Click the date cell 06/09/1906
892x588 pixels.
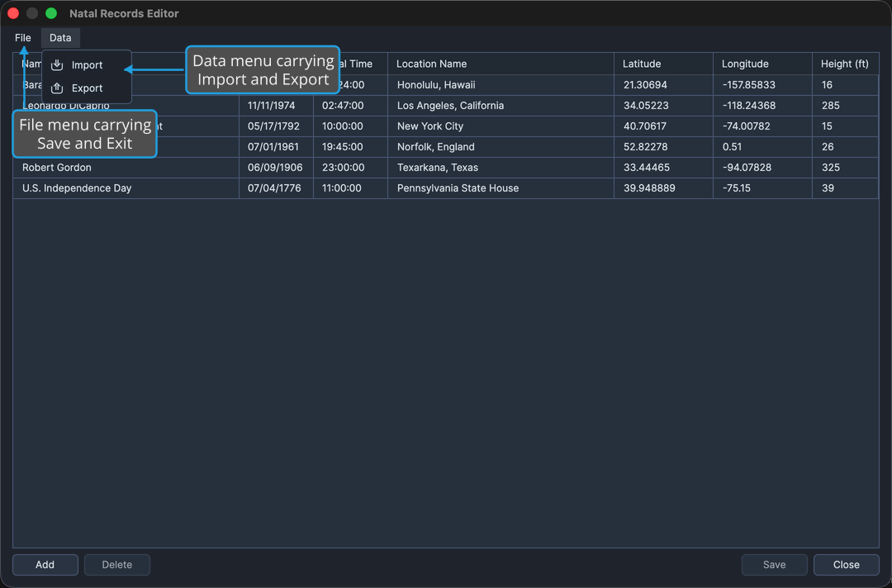pyautogui.click(x=276, y=168)
